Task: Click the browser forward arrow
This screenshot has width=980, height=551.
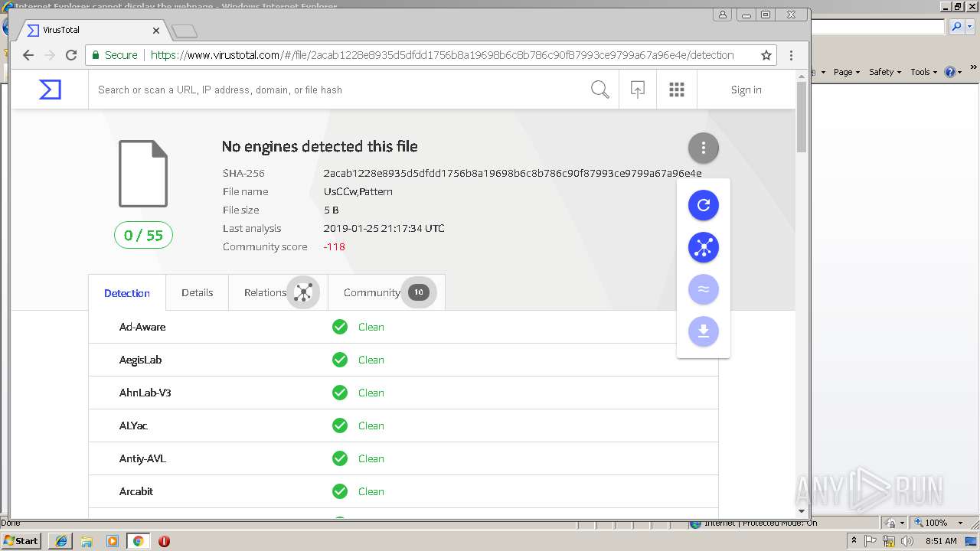Action: (x=50, y=55)
